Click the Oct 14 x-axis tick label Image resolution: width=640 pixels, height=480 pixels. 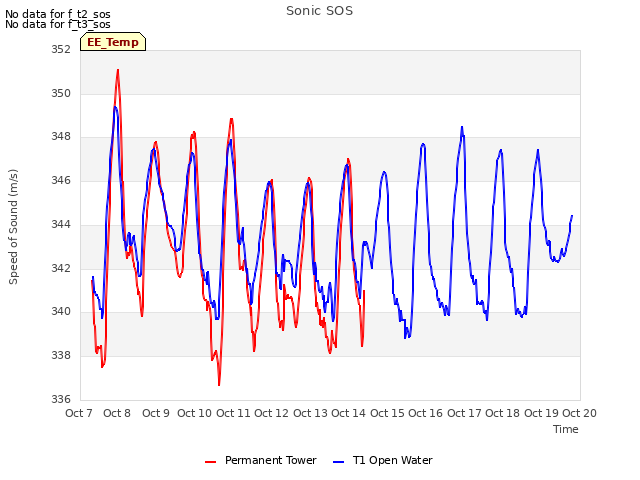[x=349, y=413]
